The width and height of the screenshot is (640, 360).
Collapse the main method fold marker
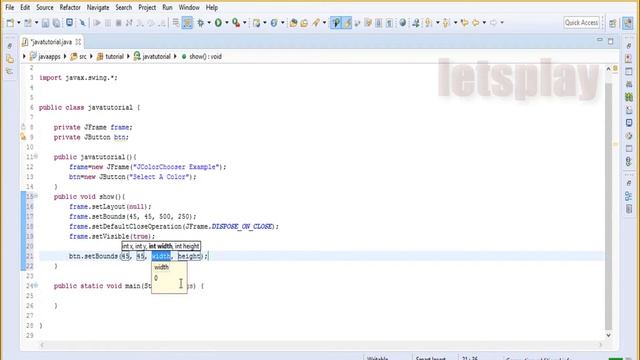point(36,285)
